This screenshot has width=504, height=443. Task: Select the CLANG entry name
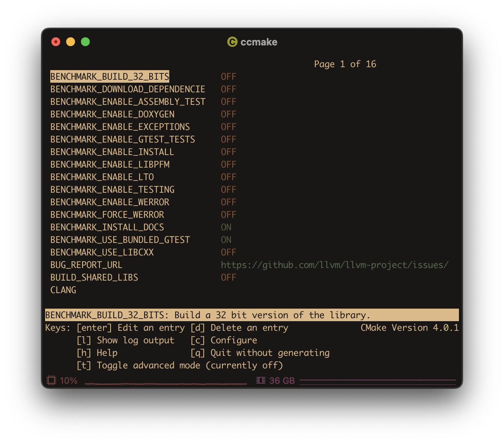tap(63, 290)
